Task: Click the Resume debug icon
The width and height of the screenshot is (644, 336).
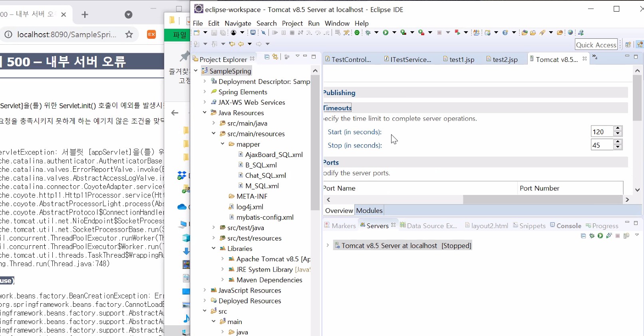Action: [275, 32]
